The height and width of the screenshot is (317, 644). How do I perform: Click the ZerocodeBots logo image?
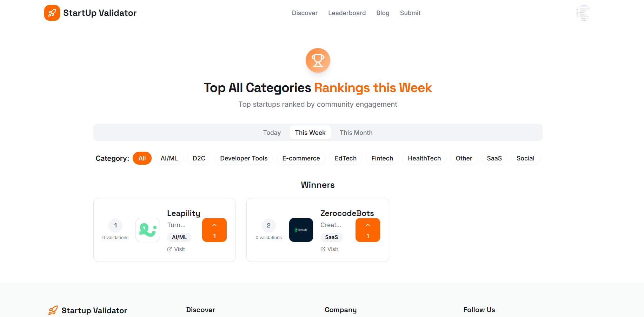301,230
